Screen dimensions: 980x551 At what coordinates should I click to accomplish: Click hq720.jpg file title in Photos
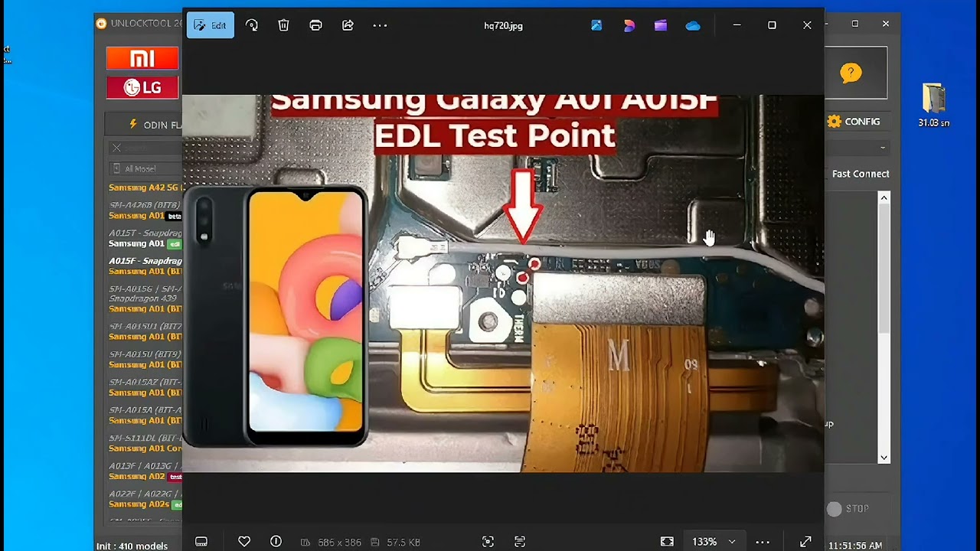(503, 25)
